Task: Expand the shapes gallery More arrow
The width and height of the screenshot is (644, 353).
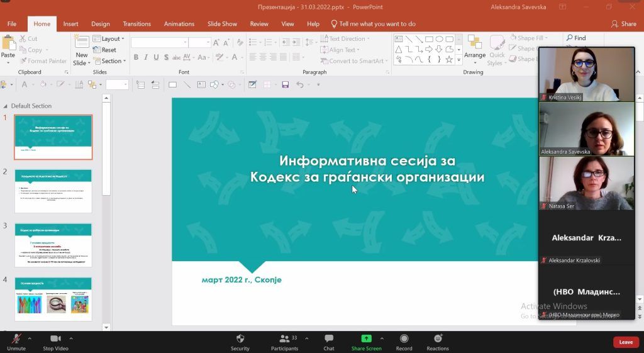Action: (x=458, y=60)
